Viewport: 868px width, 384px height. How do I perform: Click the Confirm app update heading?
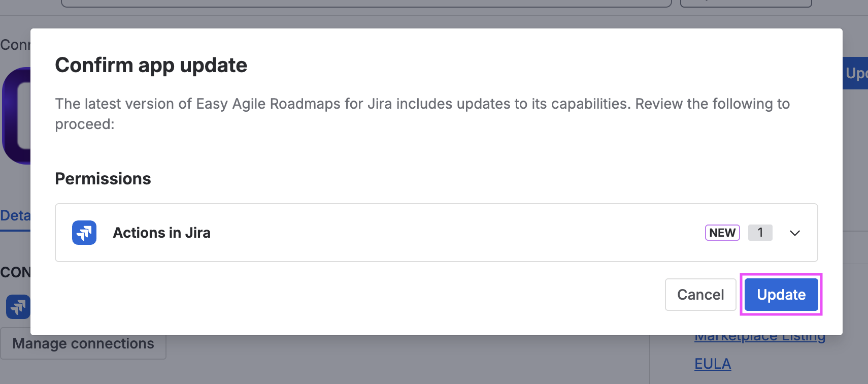(151, 65)
